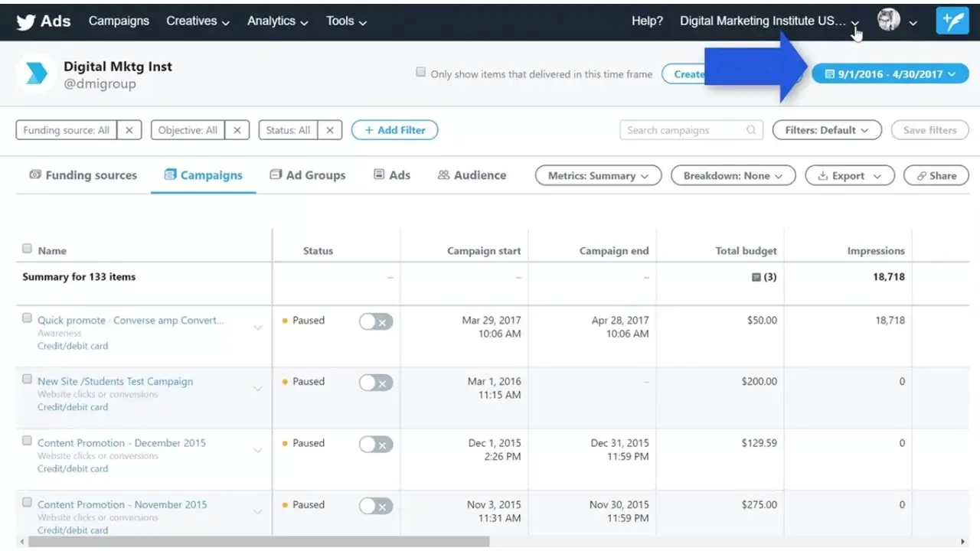Click the horizontal scrollbar thumb
This screenshot has height=551, width=980.
(257, 542)
